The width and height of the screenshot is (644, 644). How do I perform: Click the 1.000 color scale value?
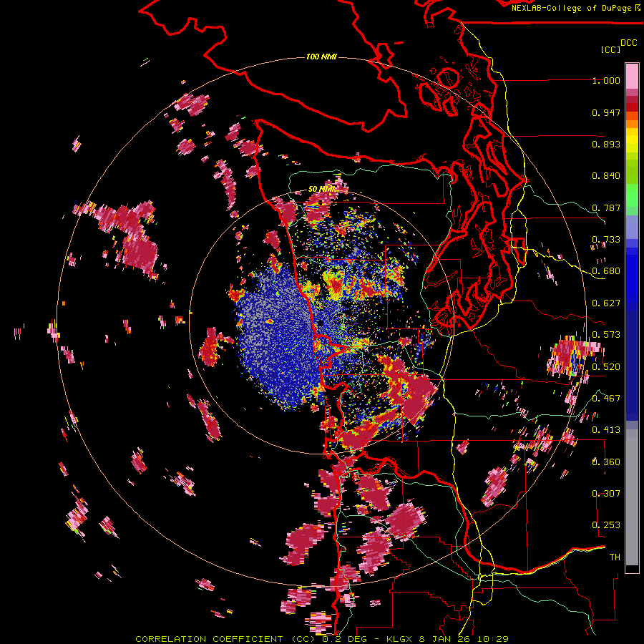pyautogui.click(x=606, y=80)
